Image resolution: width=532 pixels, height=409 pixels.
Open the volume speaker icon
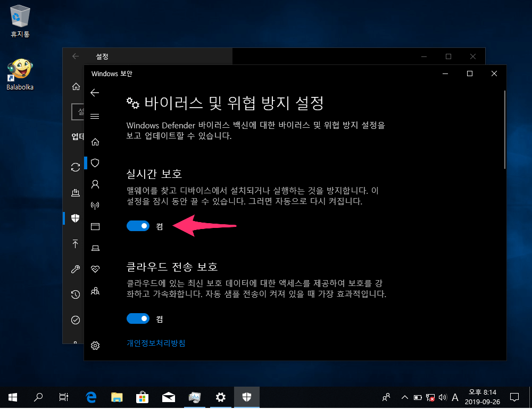pyautogui.click(x=443, y=397)
